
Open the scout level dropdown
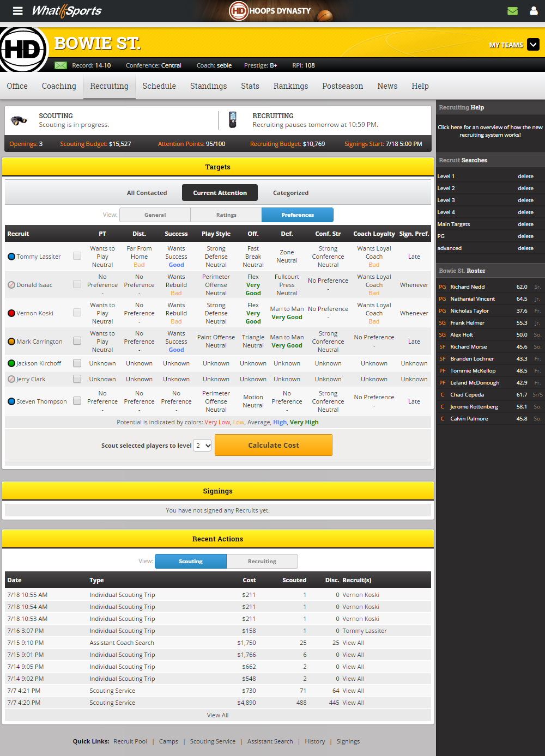203,446
